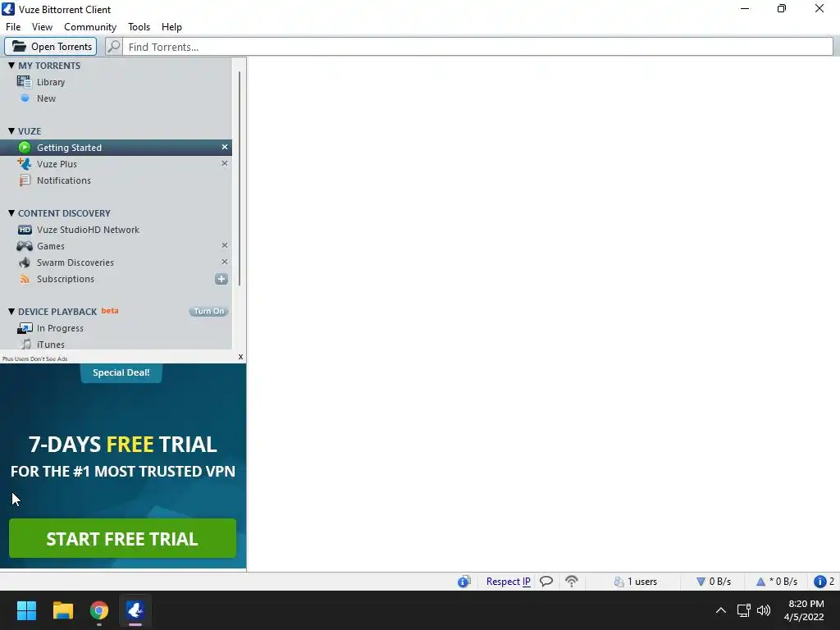Show hidden system tray icons
840x630 pixels.
pyautogui.click(x=721, y=610)
